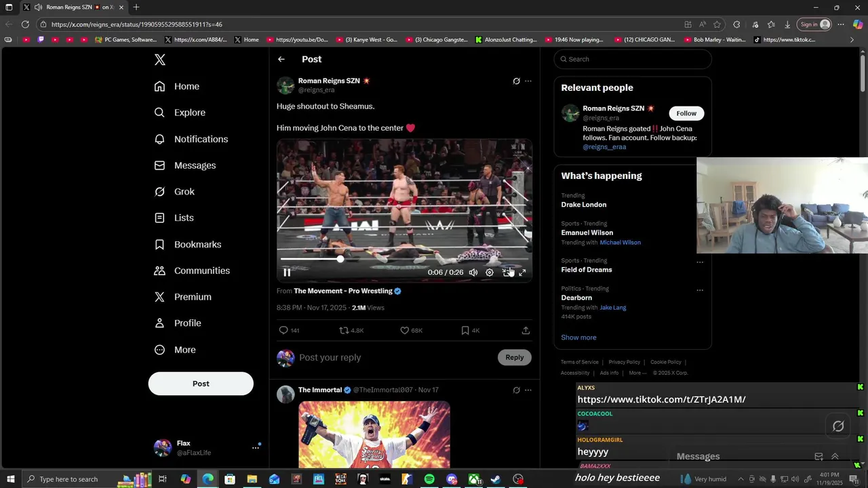Viewport: 868px width, 488px height.
Task: Add this page to favorites star
Action: click(717, 24)
